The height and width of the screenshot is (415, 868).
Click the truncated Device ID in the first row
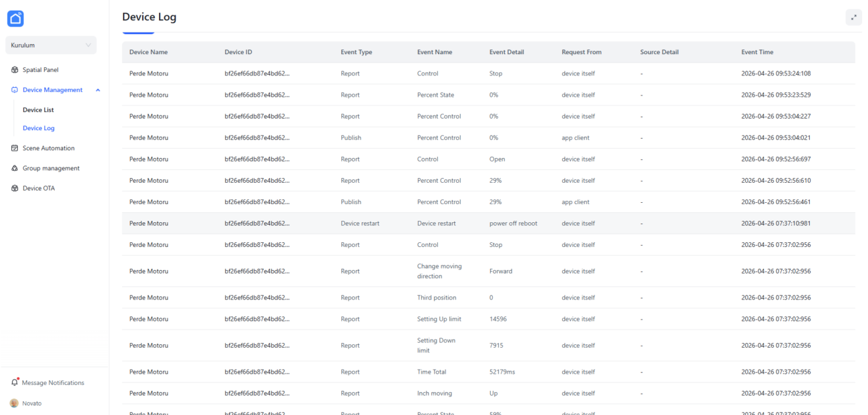[256, 73]
